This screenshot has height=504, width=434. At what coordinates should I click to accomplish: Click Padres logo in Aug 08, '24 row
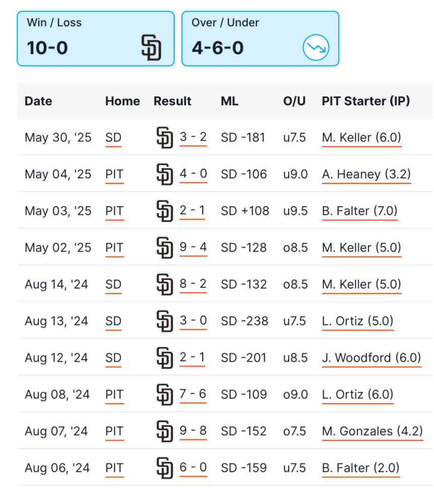[x=165, y=395]
